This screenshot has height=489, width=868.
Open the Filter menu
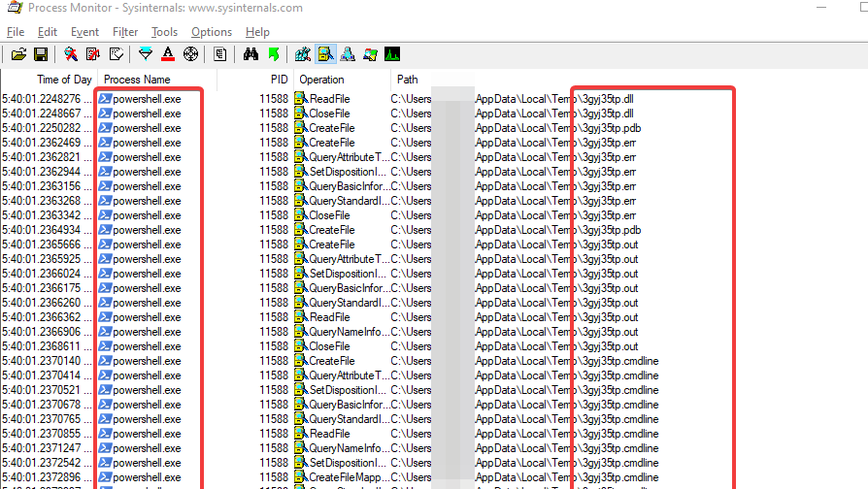pos(125,32)
